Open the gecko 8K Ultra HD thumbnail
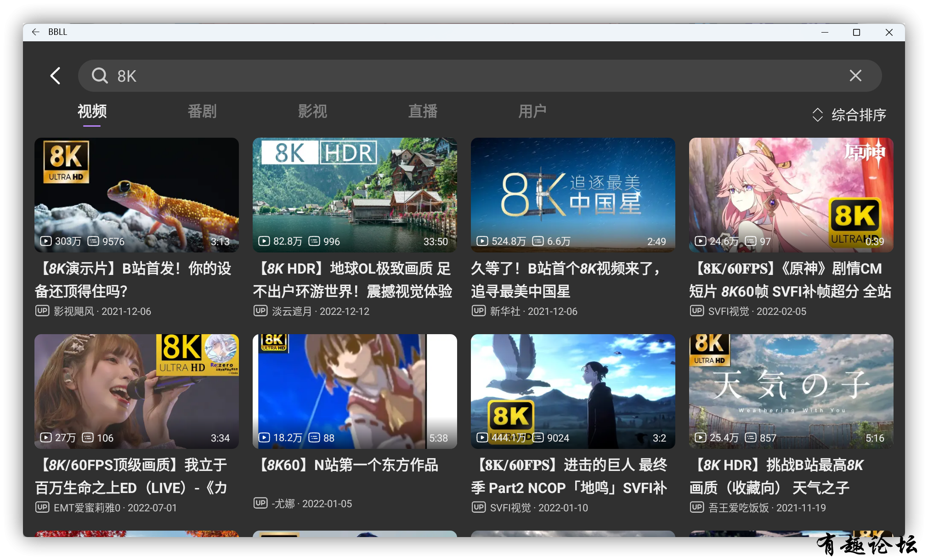The image size is (928, 560). 136,195
